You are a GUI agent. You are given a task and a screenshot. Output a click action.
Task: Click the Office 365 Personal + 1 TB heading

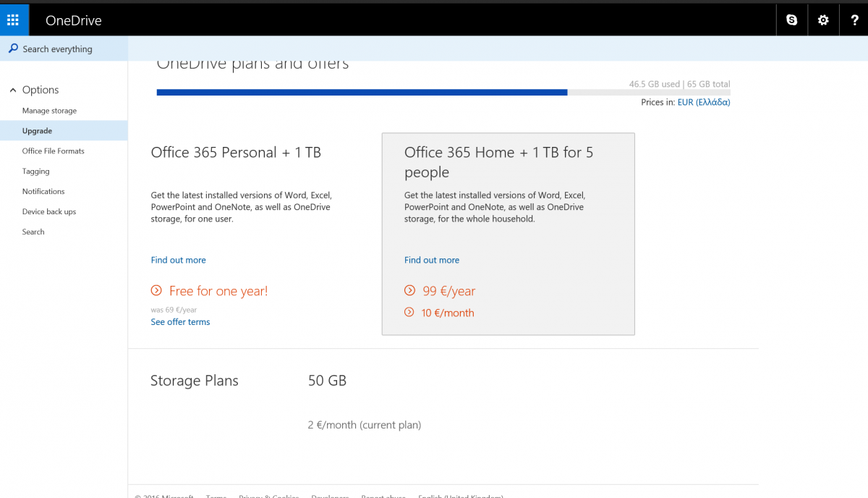[x=236, y=153]
